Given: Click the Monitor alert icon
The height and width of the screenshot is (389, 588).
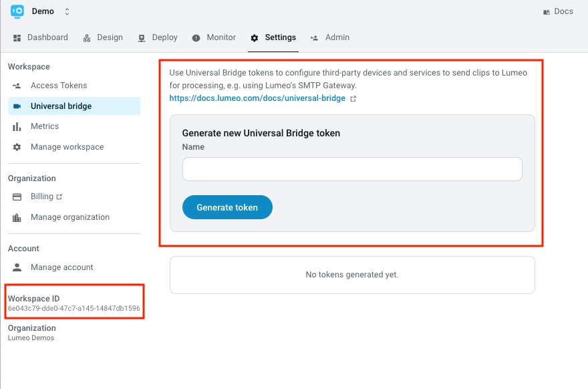Looking at the screenshot, I should pos(196,38).
